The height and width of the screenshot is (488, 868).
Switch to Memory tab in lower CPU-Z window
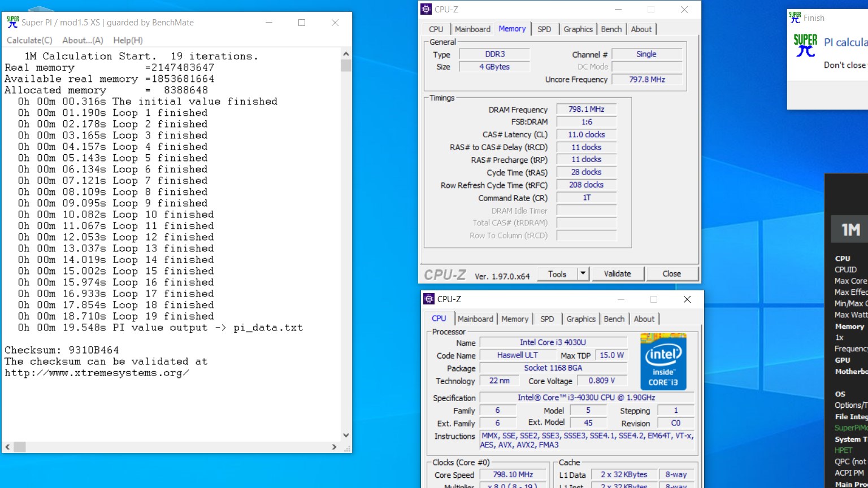515,319
